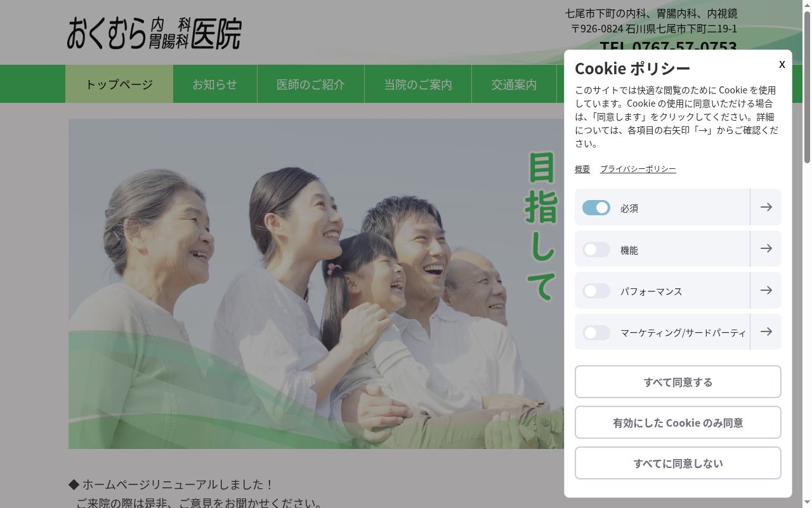Open 当院のご案内 in the navigation bar
The height and width of the screenshot is (508, 812).
click(418, 84)
